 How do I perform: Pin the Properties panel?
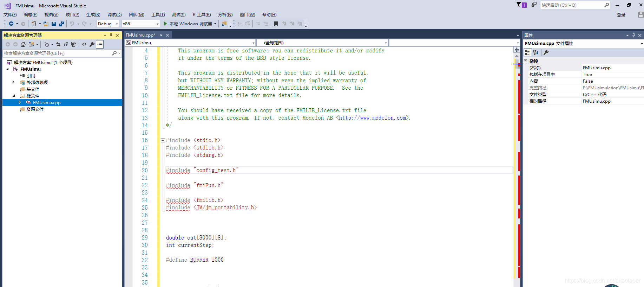(633, 35)
